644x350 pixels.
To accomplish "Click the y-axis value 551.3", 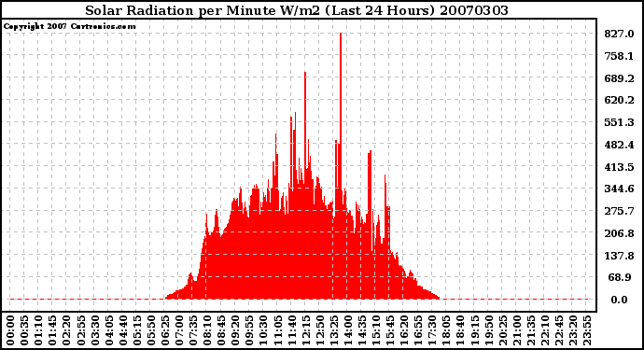I will coord(619,122).
